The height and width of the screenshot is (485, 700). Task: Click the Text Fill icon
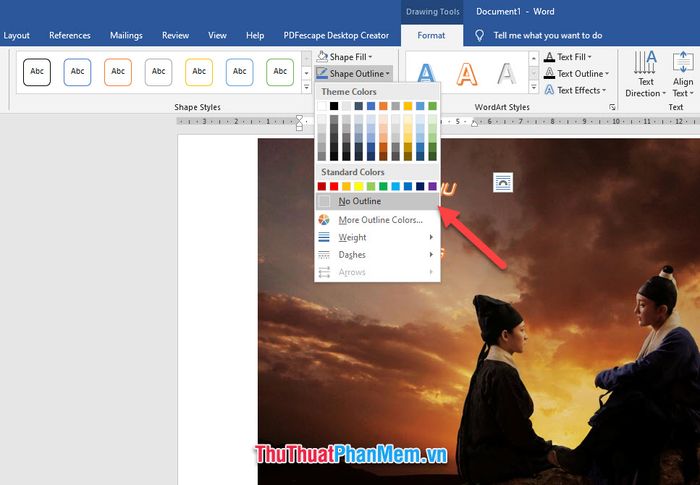(550, 57)
